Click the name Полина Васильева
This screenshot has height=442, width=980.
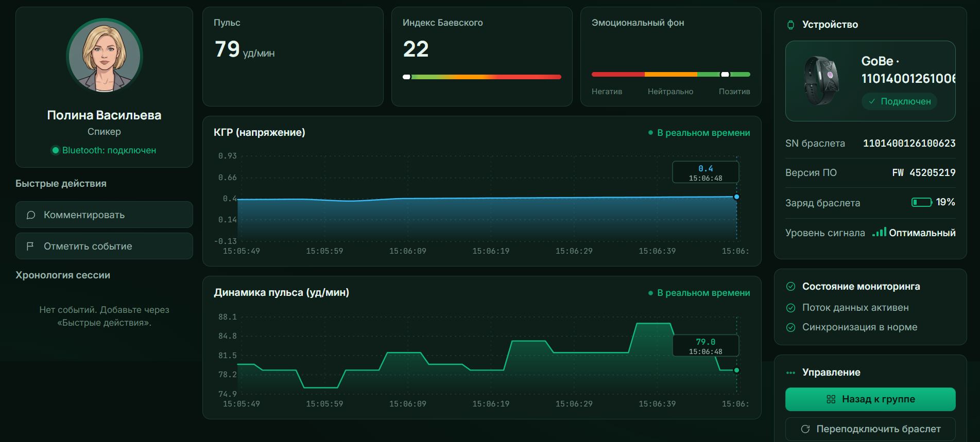tap(104, 115)
